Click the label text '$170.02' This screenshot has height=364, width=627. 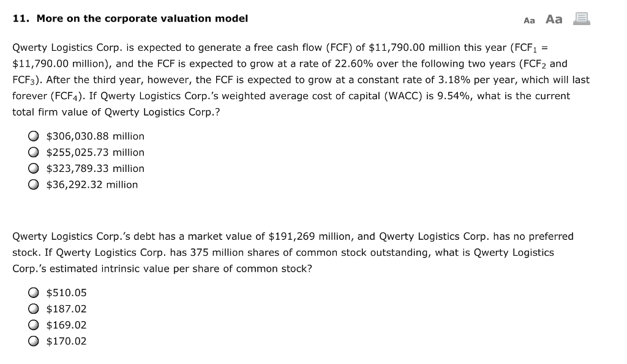66,341
